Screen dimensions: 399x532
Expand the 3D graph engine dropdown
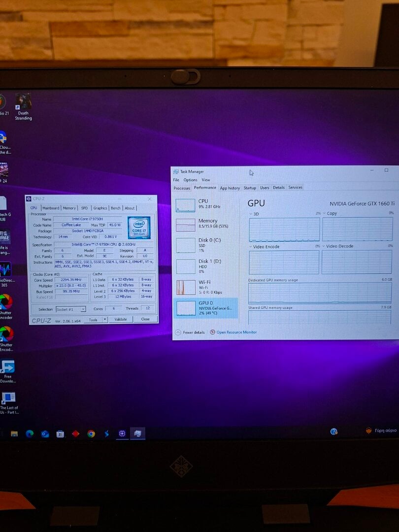click(251, 214)
